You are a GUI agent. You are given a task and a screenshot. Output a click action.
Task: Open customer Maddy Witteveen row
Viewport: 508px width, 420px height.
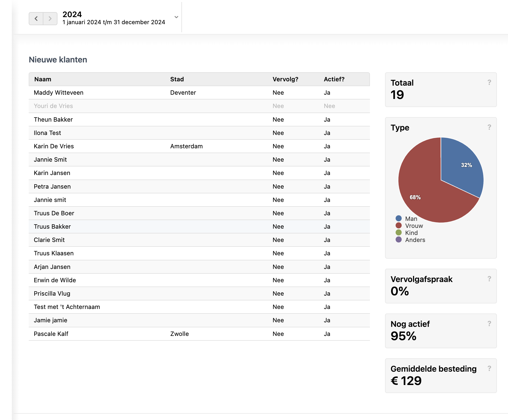pos(58,93)
